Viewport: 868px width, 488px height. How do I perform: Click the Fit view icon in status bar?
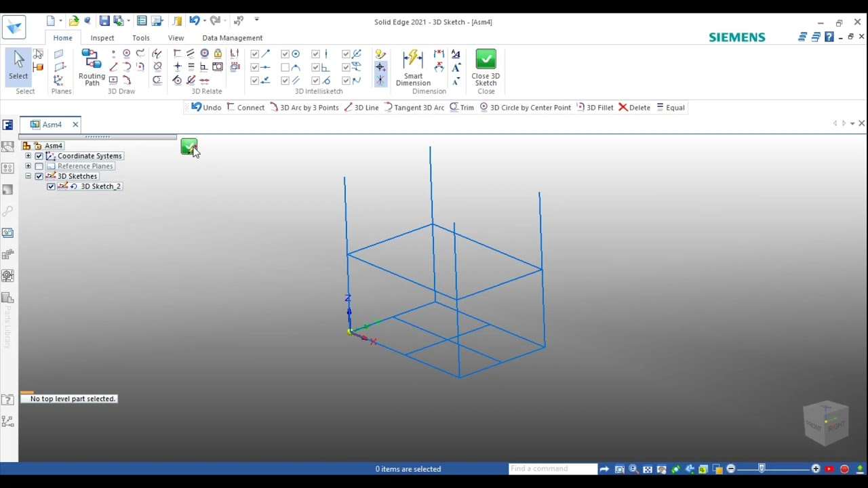(x=648, y=469)
